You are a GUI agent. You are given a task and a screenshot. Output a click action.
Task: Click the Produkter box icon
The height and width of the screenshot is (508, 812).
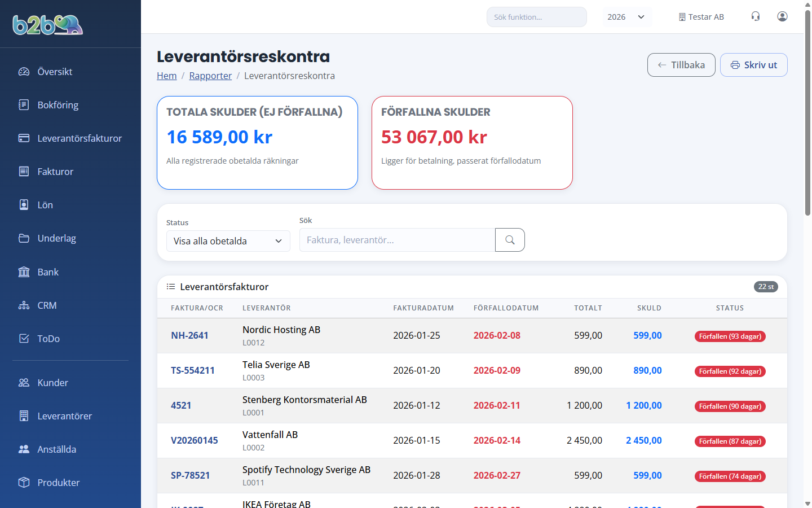[x=24, y=483]
